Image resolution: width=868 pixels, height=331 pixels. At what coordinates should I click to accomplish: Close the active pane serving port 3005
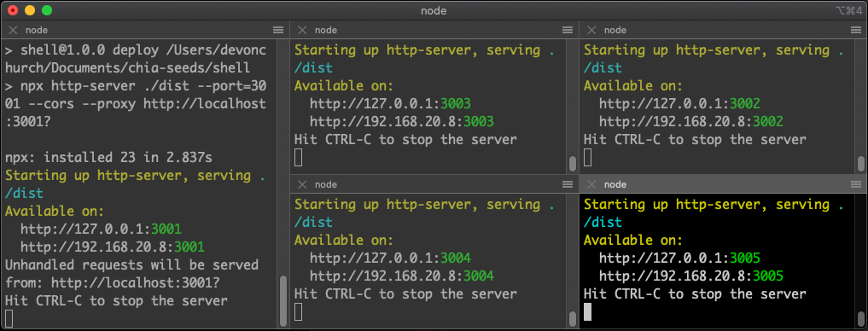pyautogui.click(x=591, y=184)
